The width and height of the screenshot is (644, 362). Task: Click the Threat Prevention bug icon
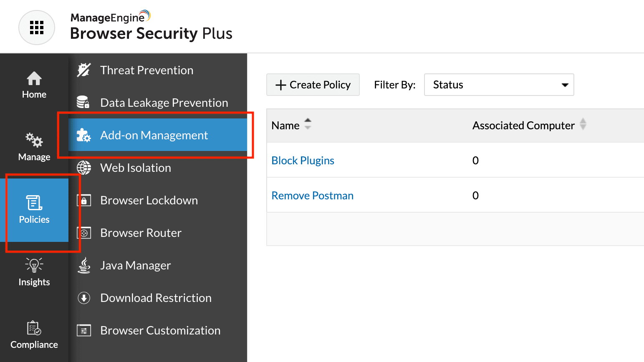(84, 70)
